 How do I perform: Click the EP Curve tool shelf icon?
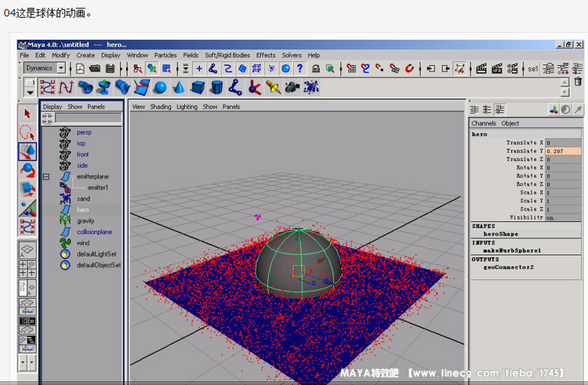point(66,88)
